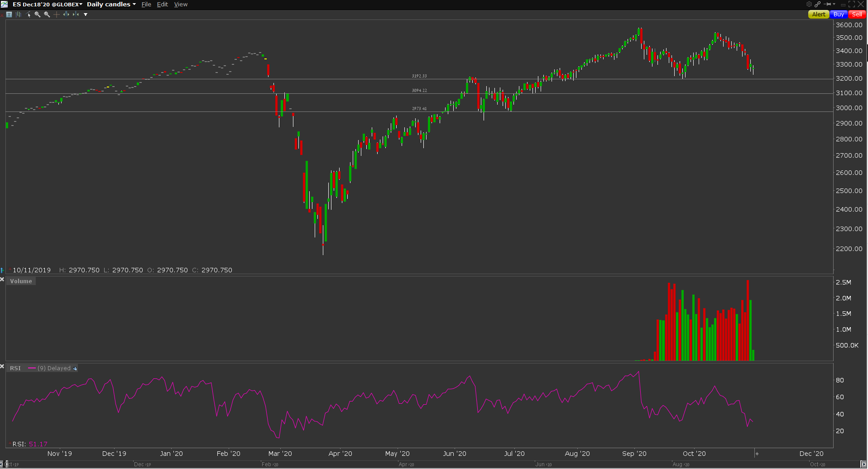The width and height of the screenshot is (868, 469).
Task: Click the 3192.33 horizontal line label
Action: tap(419, 76)
